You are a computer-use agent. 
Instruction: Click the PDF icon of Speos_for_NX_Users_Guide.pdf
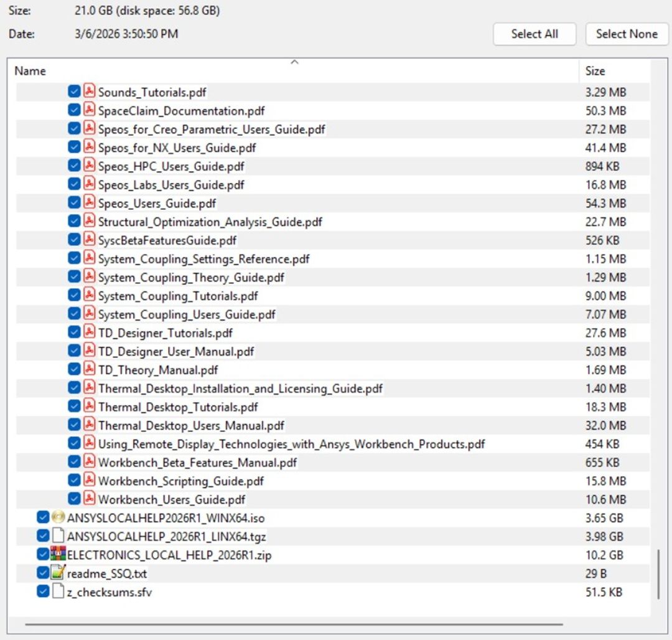[x=89, y=146]
